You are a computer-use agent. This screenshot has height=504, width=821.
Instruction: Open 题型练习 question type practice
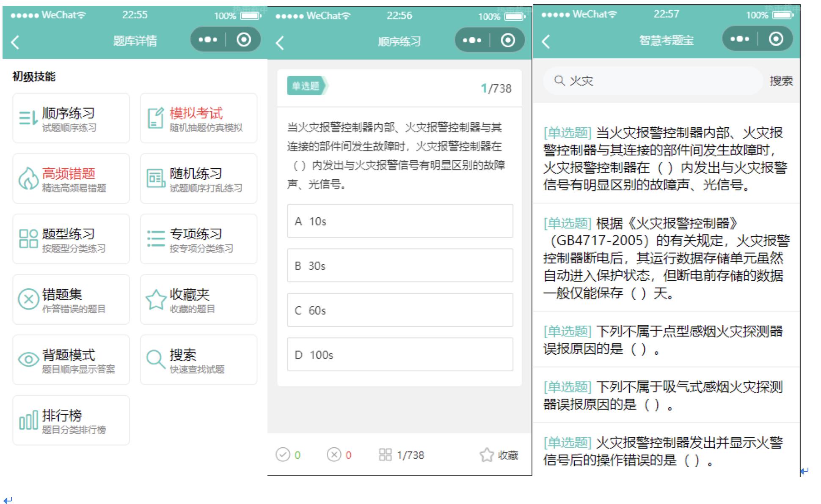tap(71, 239)
